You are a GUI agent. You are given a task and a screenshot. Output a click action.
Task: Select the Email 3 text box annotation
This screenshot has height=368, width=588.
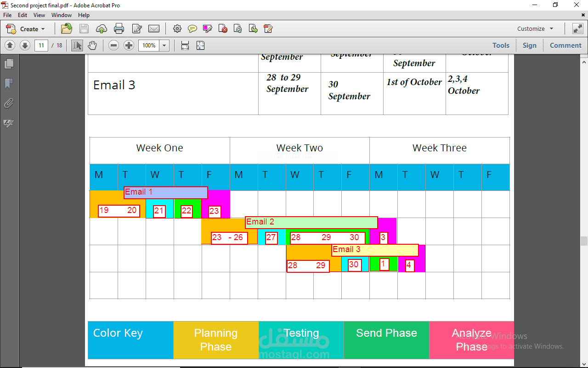[375, 250]
